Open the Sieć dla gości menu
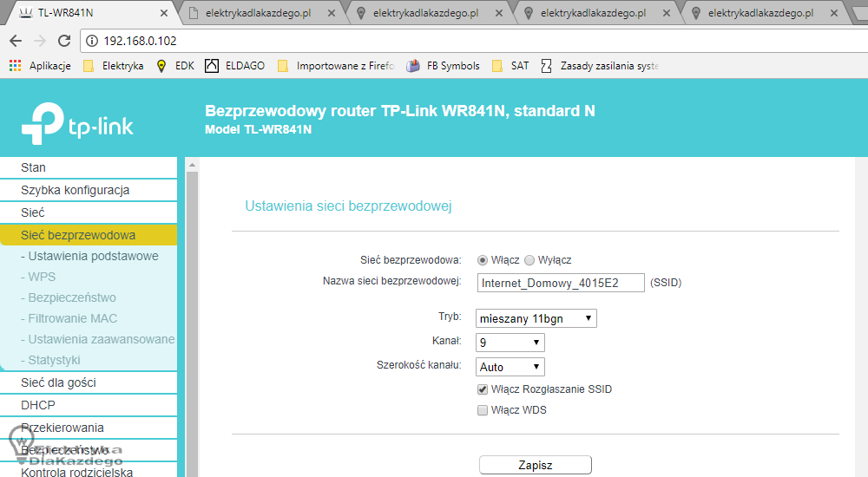 pos(58,382)
